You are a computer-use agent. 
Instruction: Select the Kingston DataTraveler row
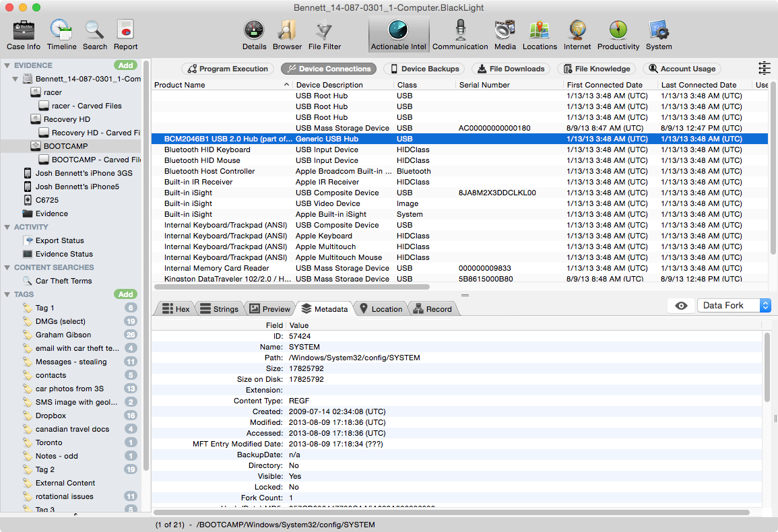228,279
